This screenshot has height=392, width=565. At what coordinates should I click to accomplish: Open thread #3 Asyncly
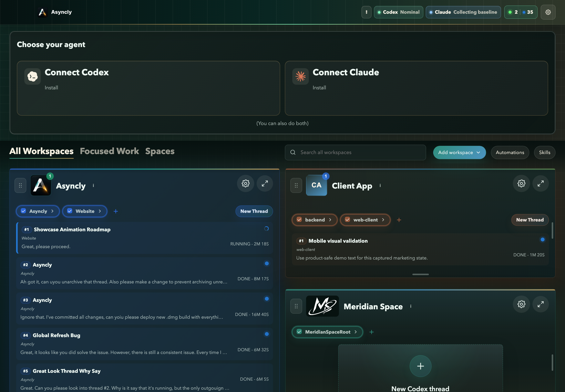(x=145, y=309)
